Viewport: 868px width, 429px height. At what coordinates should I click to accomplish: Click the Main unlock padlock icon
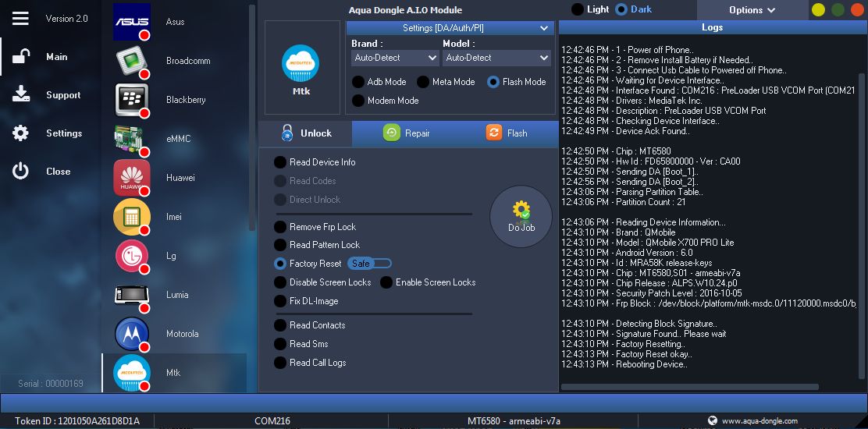click(21, 56)
